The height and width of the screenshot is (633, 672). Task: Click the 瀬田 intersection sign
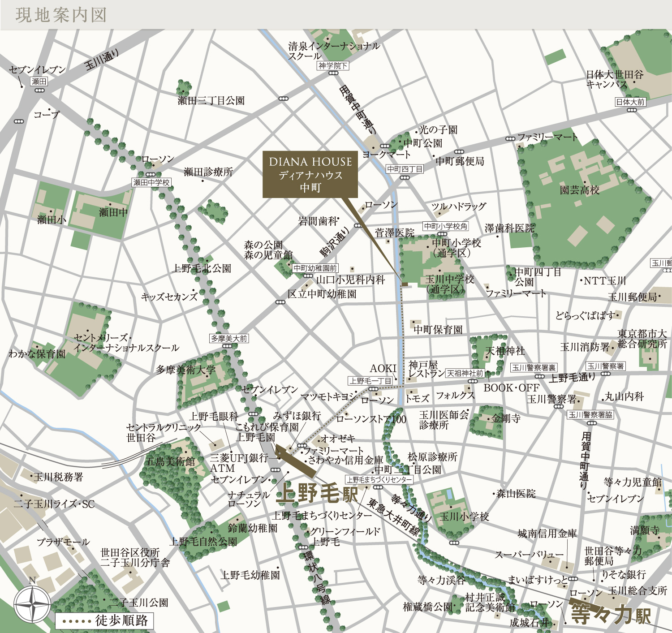(x=39, y=82)
